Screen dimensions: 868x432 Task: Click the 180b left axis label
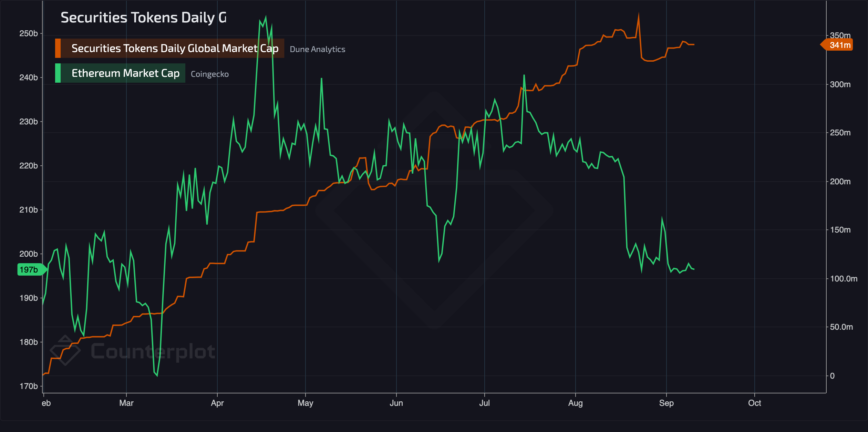(x=29, y=342)
